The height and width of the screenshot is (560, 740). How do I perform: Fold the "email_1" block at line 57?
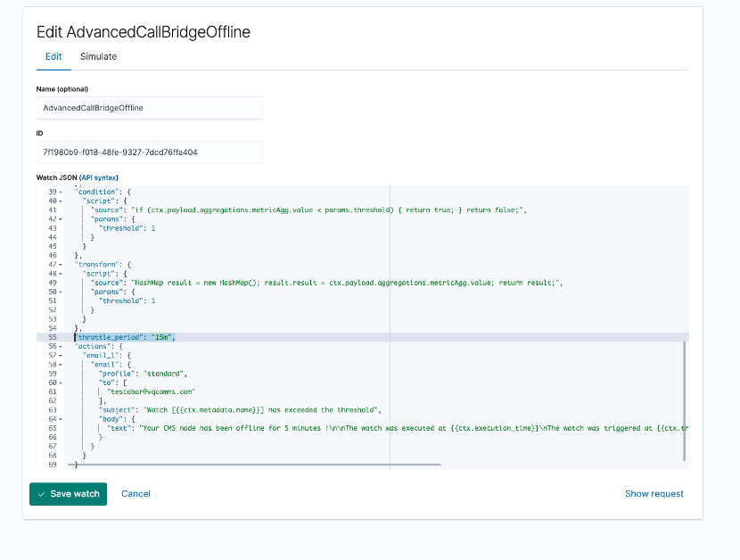(x=61, y=356)
